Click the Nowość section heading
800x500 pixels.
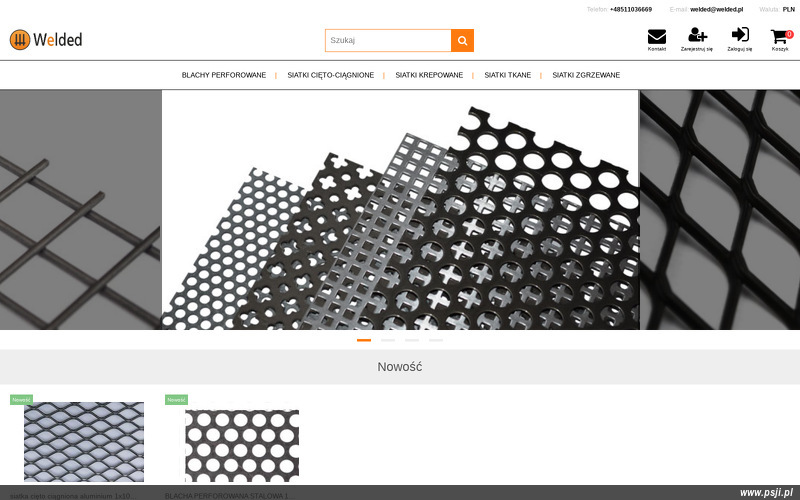[x=399, y=367]
